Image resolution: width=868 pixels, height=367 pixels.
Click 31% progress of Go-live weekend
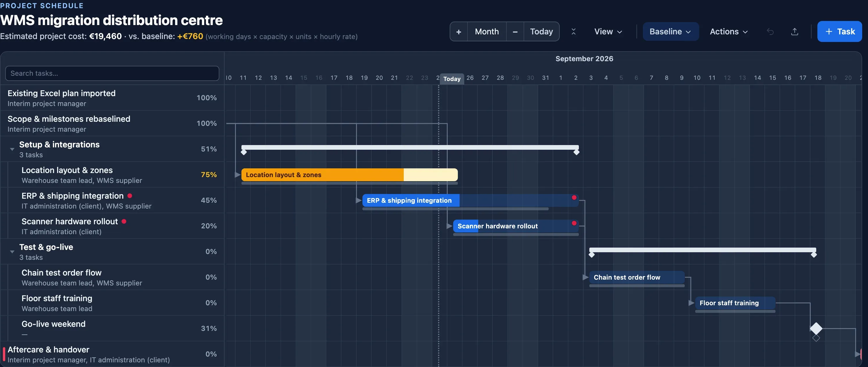pyautogui.click(x=209, y=329)
